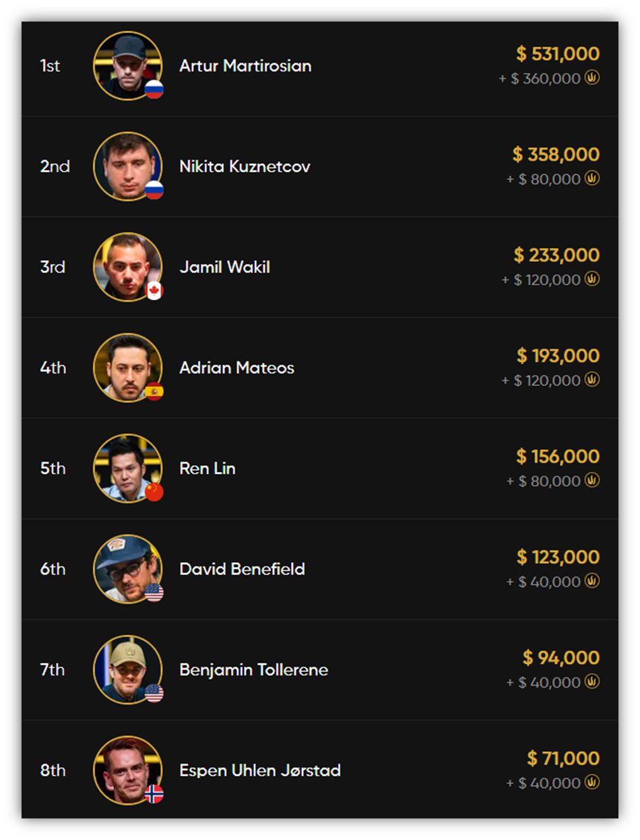Open Artur Martirosian's profile photo
This screenshot has height=840, width=640.
pos(128,65)
